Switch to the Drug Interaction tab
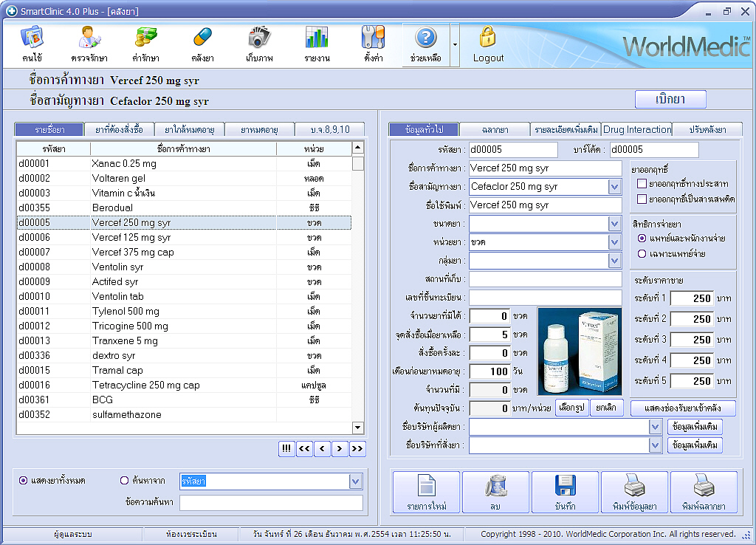Image resolution: width=756 pixels, height=545 pixels. pos(637,129)
